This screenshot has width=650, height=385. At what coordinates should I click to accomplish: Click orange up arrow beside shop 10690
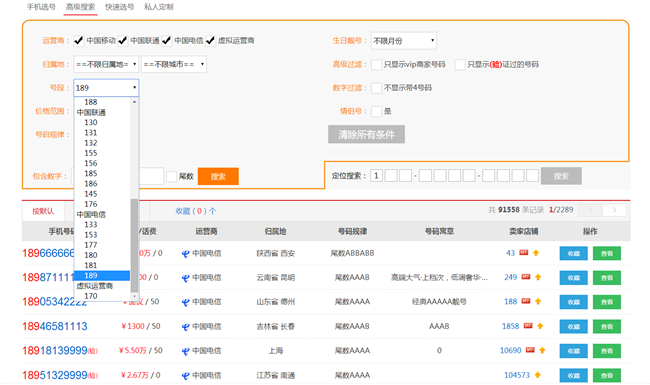click(542, 350)
